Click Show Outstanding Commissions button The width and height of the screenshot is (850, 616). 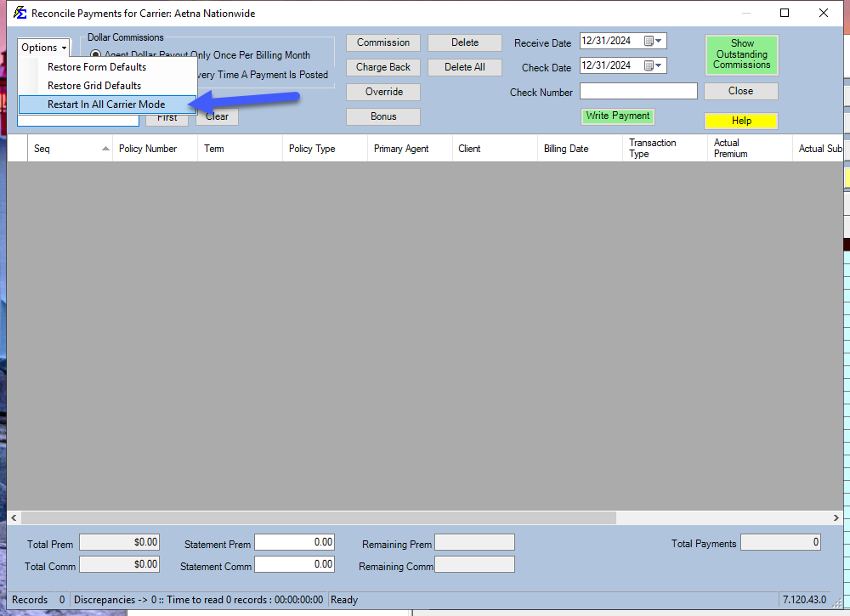(x=741, y=54)
